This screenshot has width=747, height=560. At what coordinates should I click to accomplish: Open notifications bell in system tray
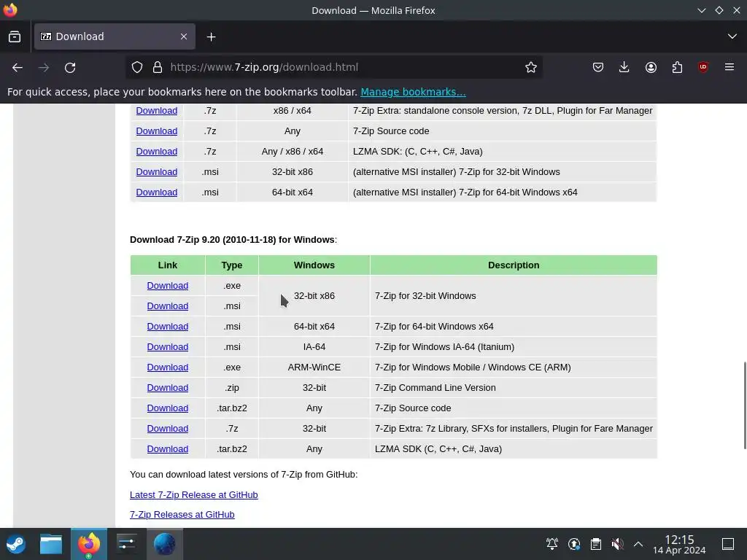point(552,544)
